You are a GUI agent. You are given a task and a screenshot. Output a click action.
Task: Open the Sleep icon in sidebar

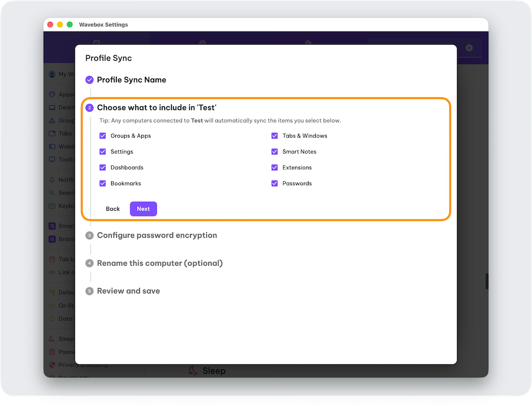(52, 339)
